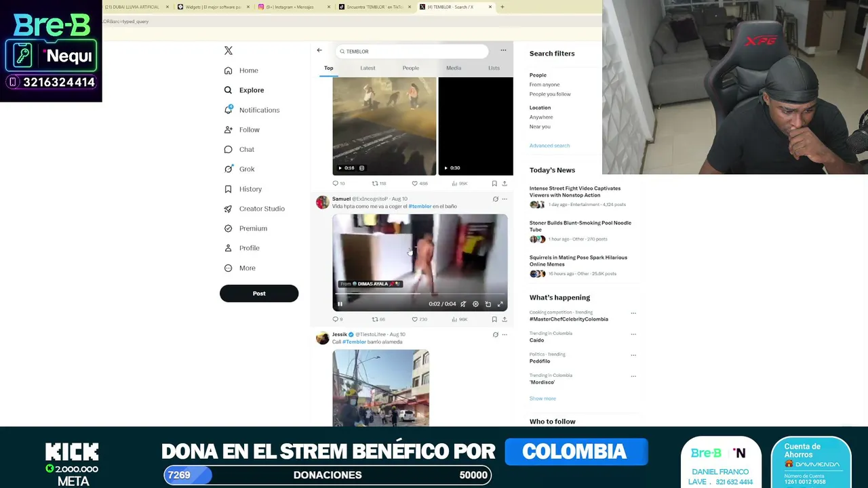Open search options three-dot menu
This screenshot has height=488, width=868.
(x=503, y=50)
